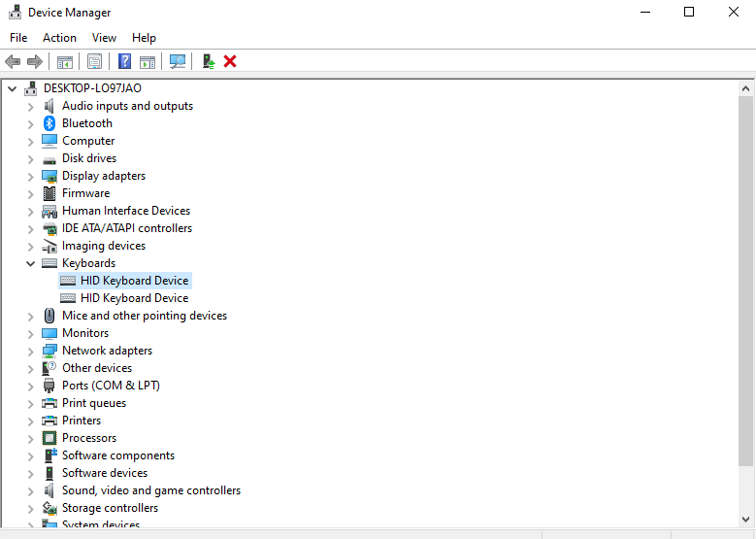The width and height of the screenshot is (756, 539).
Task: Collapse the Keyboards category
Action: [x=30, y=263]
